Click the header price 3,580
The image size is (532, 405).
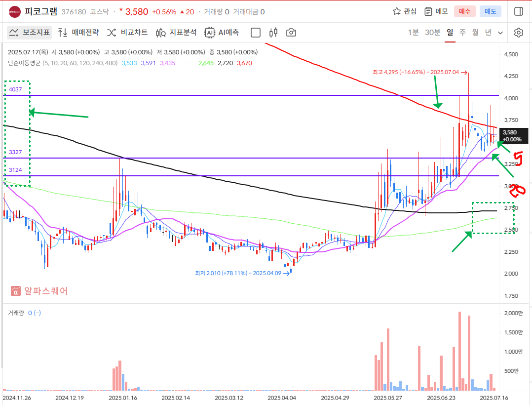(x=137, y=12)
